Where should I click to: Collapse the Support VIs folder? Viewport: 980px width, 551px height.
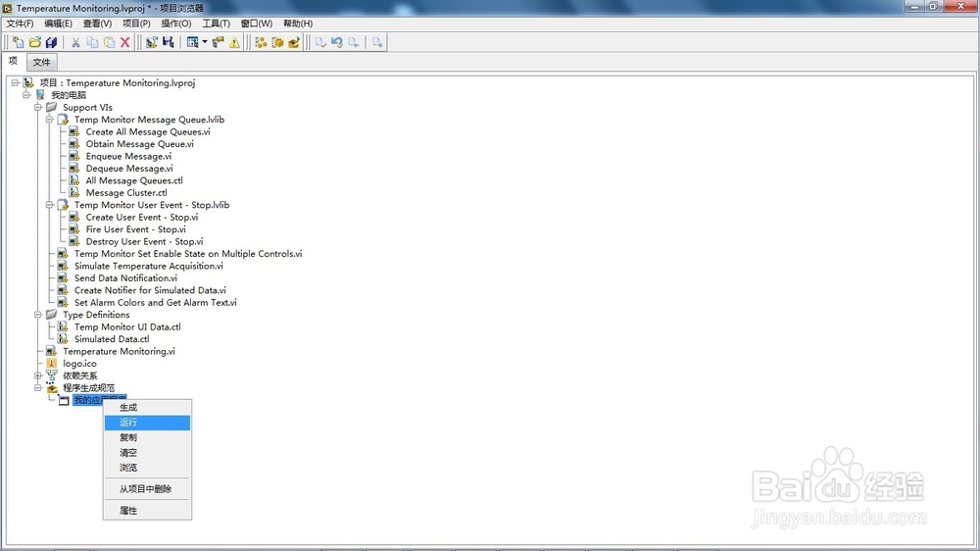[38, 107]
